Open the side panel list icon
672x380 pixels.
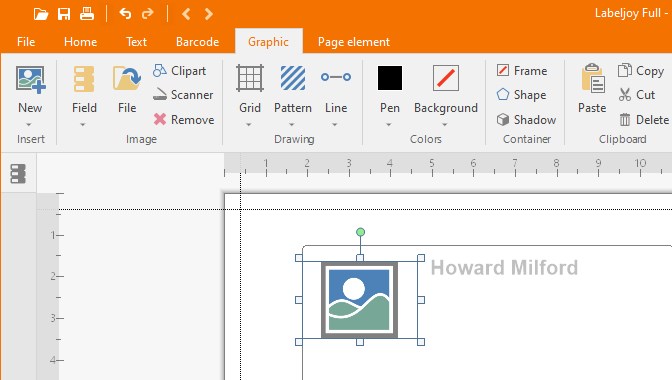point(18,174)
